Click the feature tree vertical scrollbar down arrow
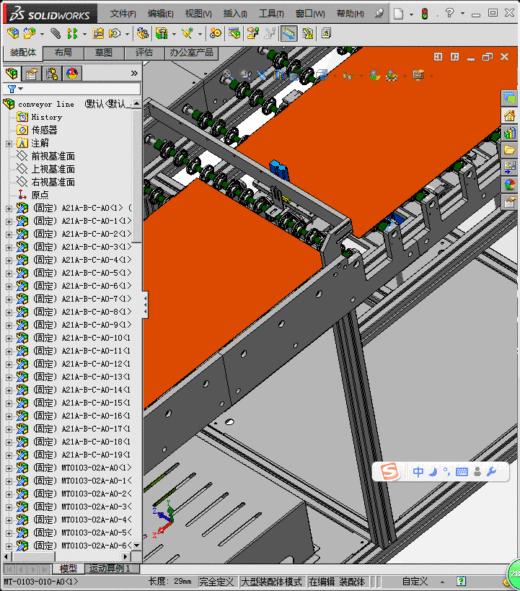The height and width of the screenshot is (591, 520). [x=137, y=545]
